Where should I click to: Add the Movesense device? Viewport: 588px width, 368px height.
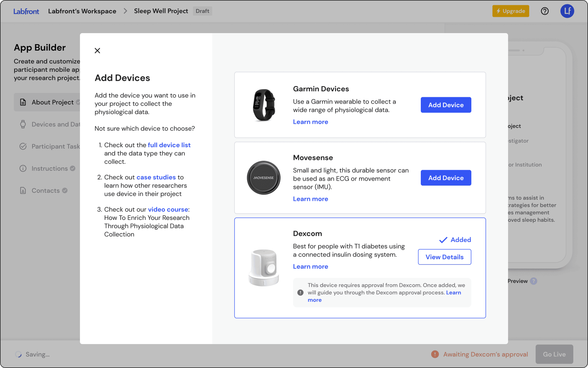(445, 178)
